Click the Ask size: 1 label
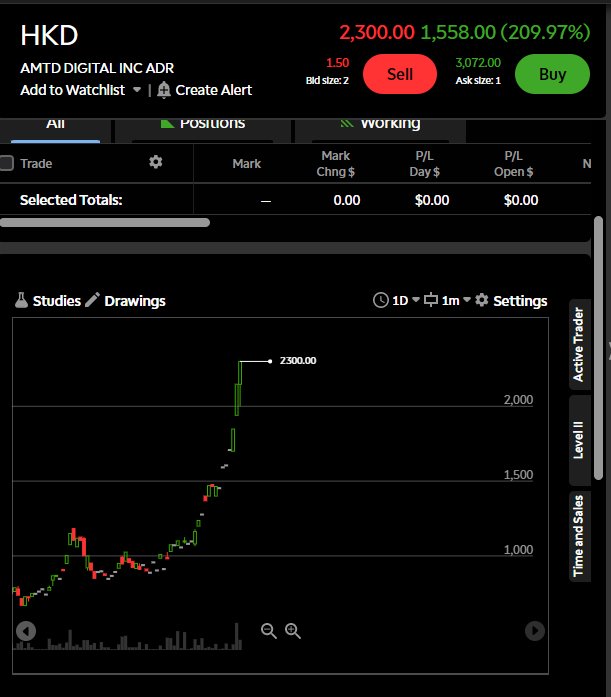 pos(478,80)
